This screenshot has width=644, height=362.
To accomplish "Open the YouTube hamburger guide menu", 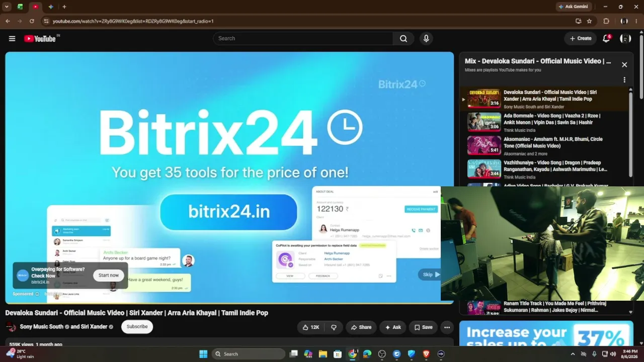I will pyautogui.click(x=12, y=39).
